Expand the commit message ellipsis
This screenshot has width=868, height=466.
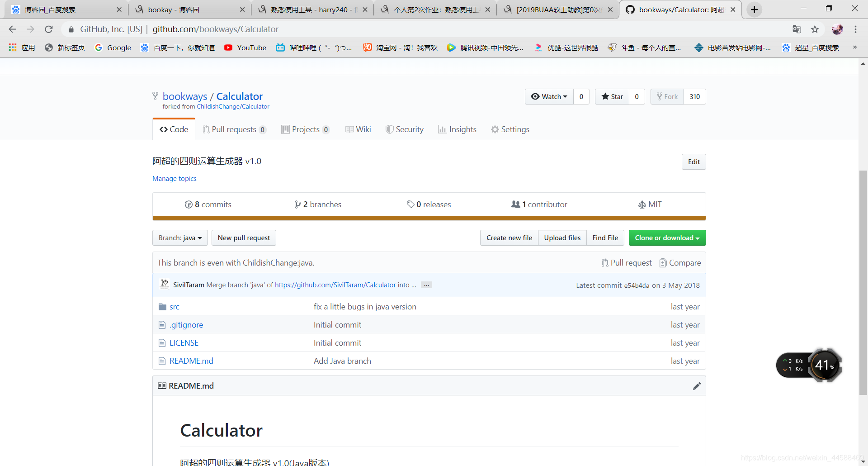click(x=426, y=285)
